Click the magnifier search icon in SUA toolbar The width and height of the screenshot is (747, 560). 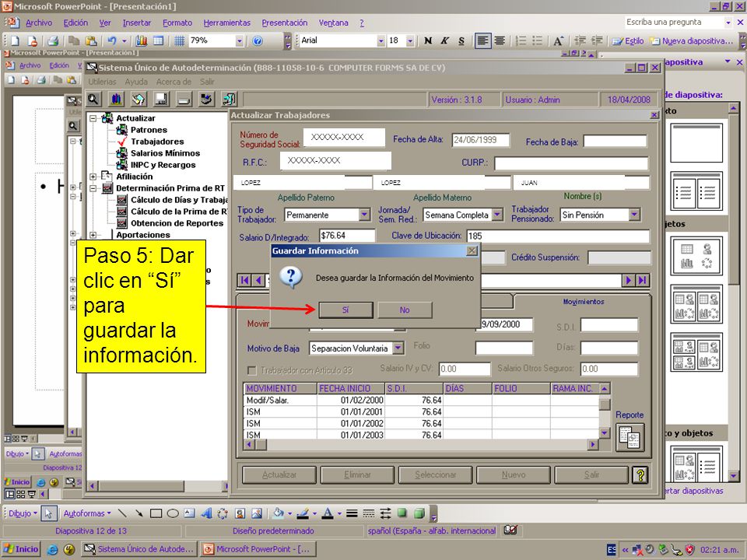point(93,99)
